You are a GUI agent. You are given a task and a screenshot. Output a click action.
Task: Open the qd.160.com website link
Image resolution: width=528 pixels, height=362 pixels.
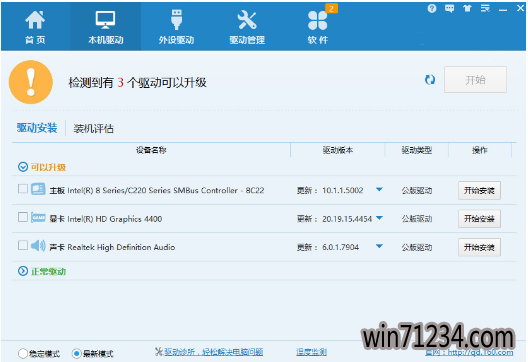click(x=469, y=353)
